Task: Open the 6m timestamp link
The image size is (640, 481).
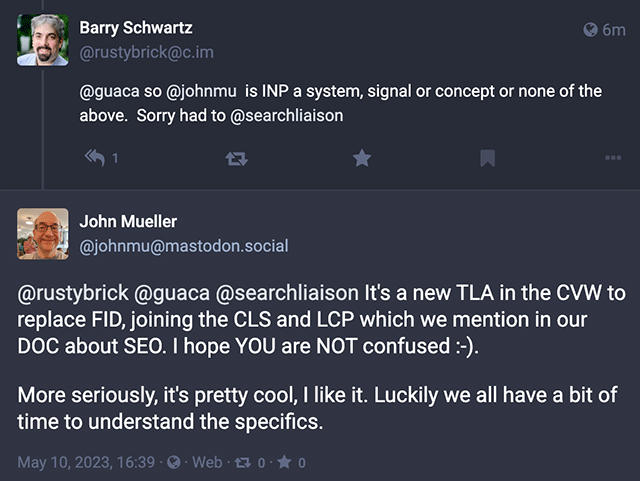Action: pos(613,31)
